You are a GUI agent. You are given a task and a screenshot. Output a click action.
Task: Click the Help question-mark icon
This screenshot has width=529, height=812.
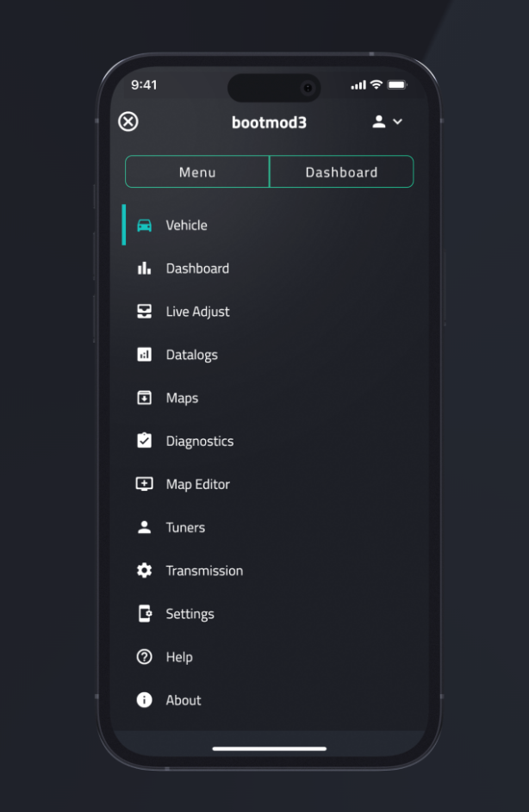click(x=144, y=657)
